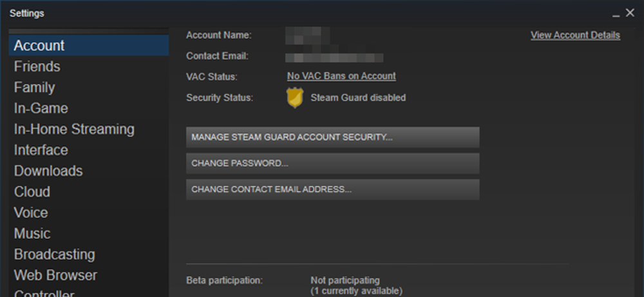Click the Steam Guard shield icon
This screenshot has height=297, width=644.
pos(295,98)
